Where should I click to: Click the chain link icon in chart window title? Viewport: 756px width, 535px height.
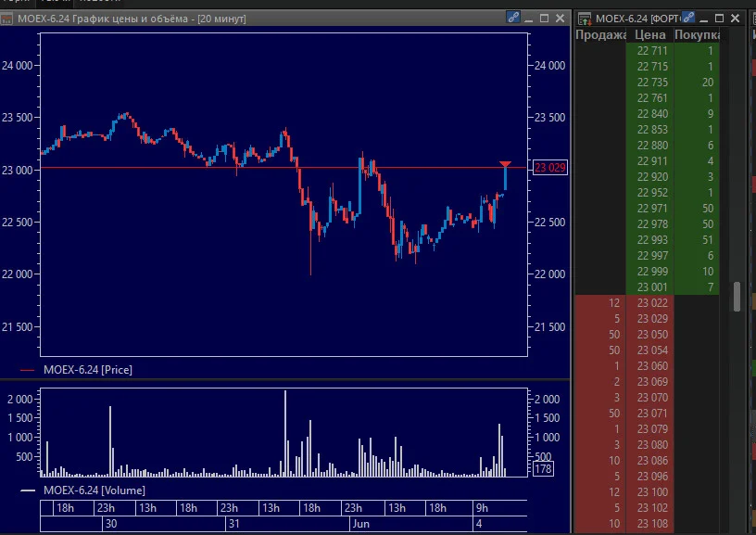coord(513,18)
